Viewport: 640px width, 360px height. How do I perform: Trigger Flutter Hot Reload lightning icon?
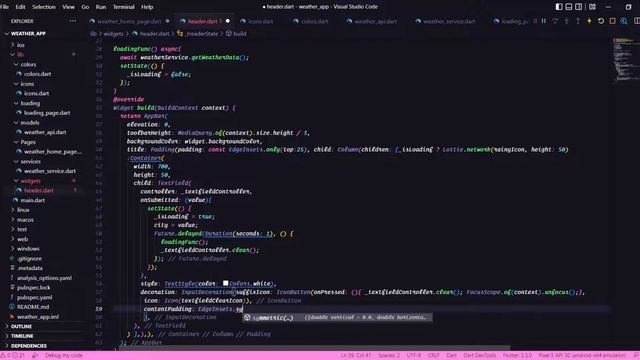pos(589,21)
